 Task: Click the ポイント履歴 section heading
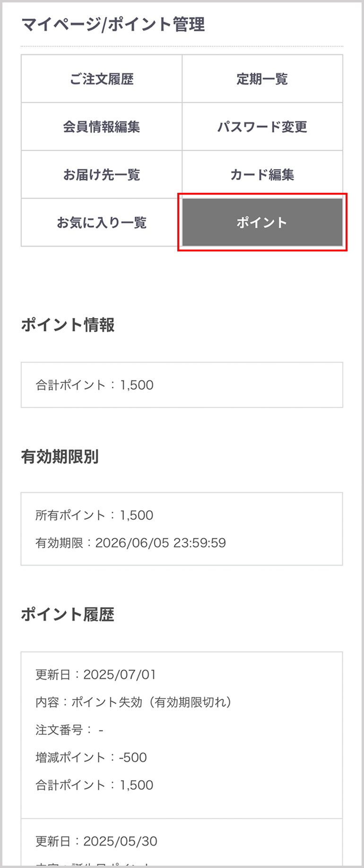68,615
